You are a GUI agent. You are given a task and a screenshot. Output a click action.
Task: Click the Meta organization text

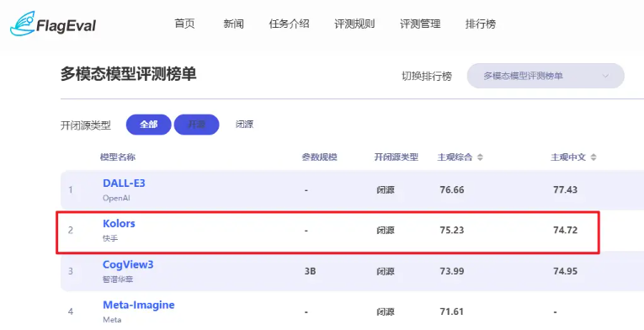[112, 320]
